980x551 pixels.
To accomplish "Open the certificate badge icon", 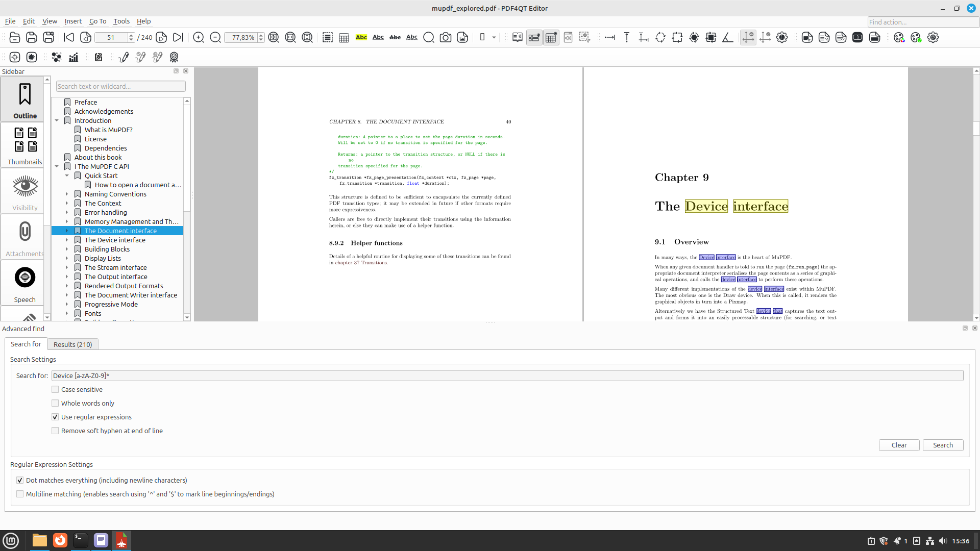I will (x=174, y=57).
